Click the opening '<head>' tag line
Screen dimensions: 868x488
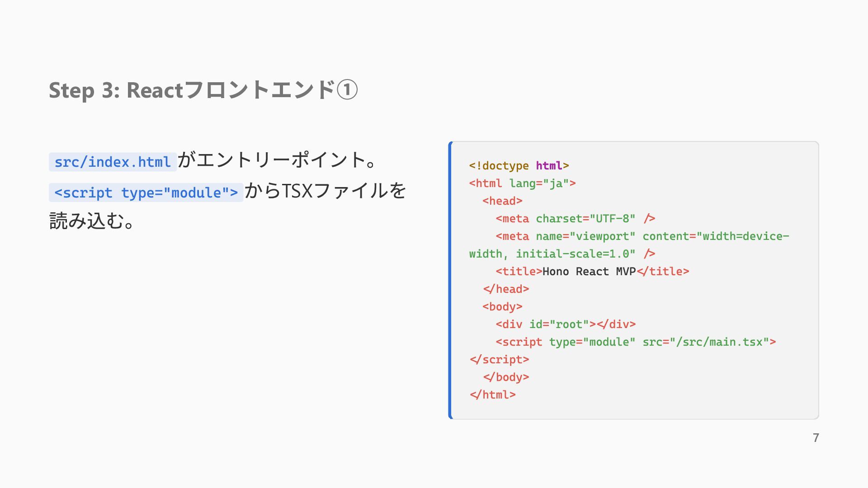tap(502, 201)
